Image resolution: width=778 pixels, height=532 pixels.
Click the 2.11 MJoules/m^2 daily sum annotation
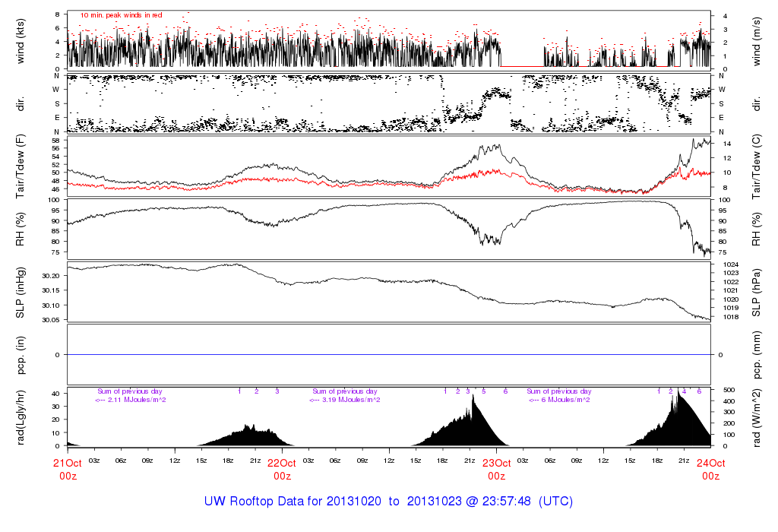click(131, 400)
